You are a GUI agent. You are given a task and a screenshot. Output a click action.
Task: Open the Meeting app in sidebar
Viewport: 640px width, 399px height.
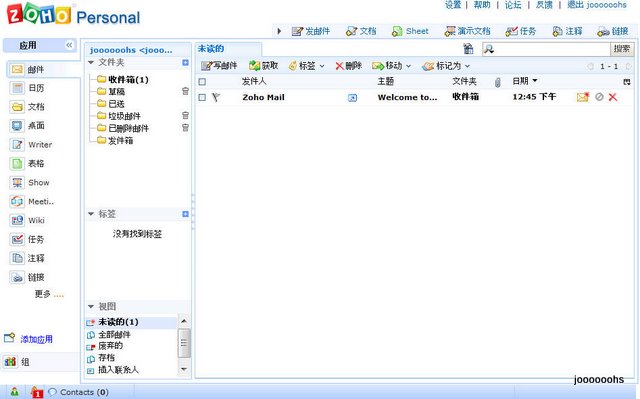click(32, 201)
